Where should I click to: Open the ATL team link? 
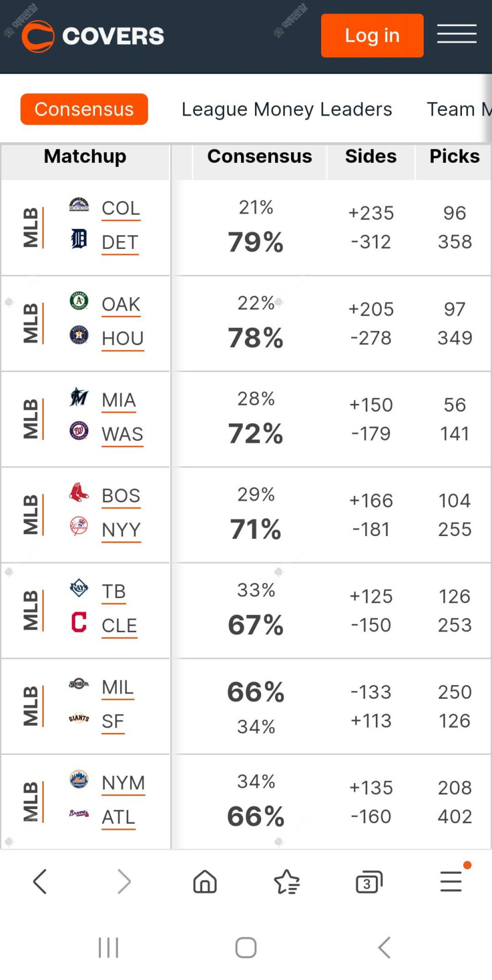(x=118, y=817)
